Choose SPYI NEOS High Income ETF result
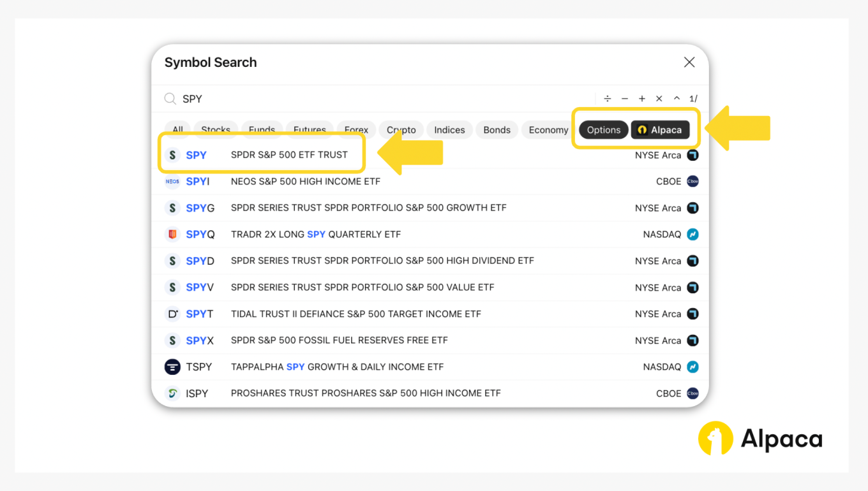Viewport: 868px width, 491px height. click(x=305, y=182)
